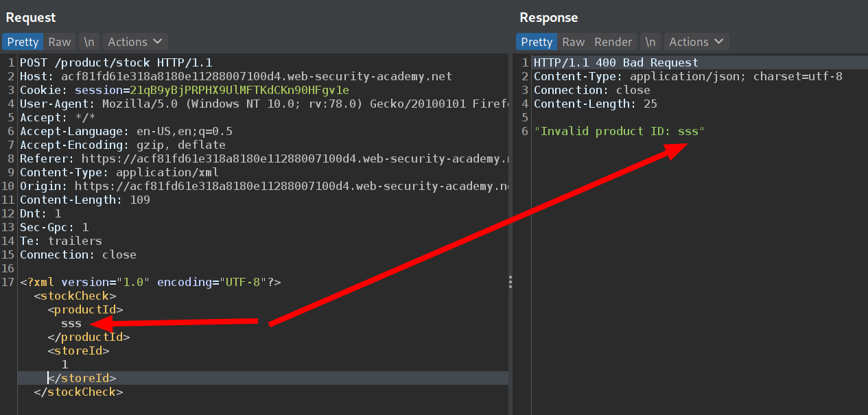Click the session cookie value
This screenshot has height=415, width=868.
[x=239, y=90]
